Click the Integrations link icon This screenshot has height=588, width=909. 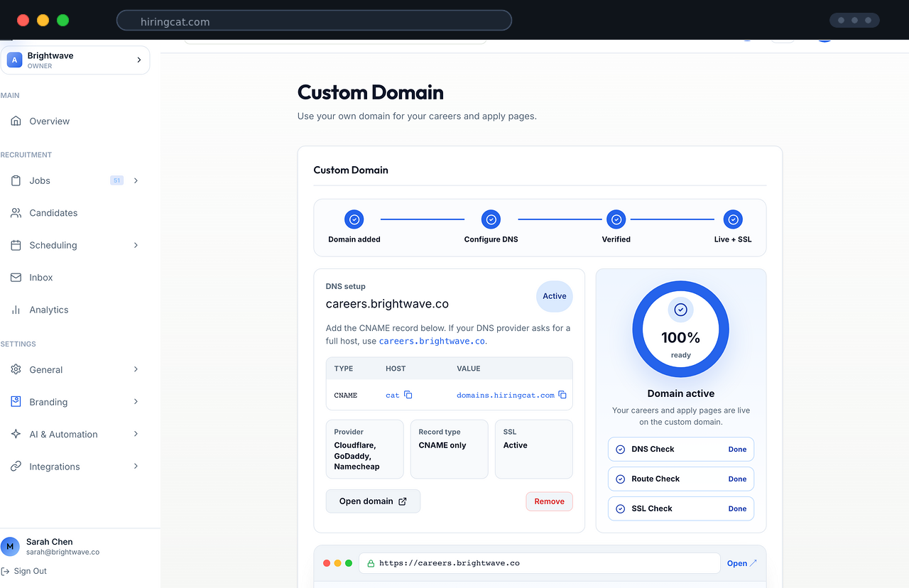[x=16, y=467]
